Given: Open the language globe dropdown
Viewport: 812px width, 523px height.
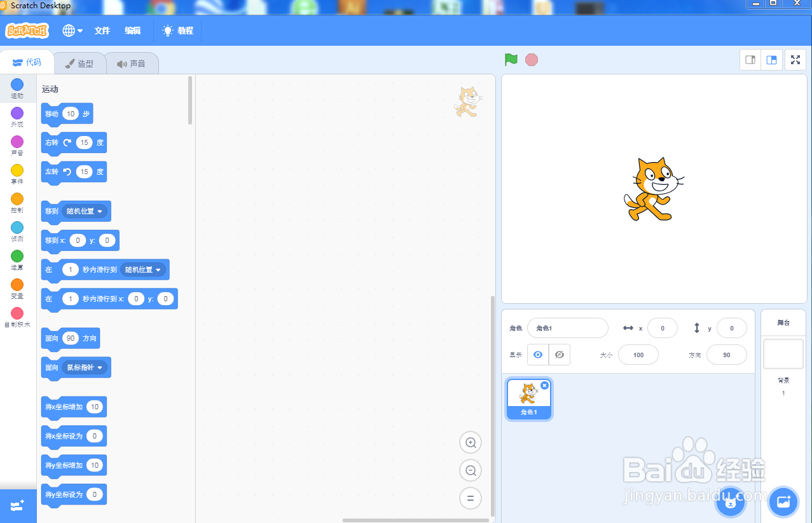Looking at the screenshot, I should (72, 31).
